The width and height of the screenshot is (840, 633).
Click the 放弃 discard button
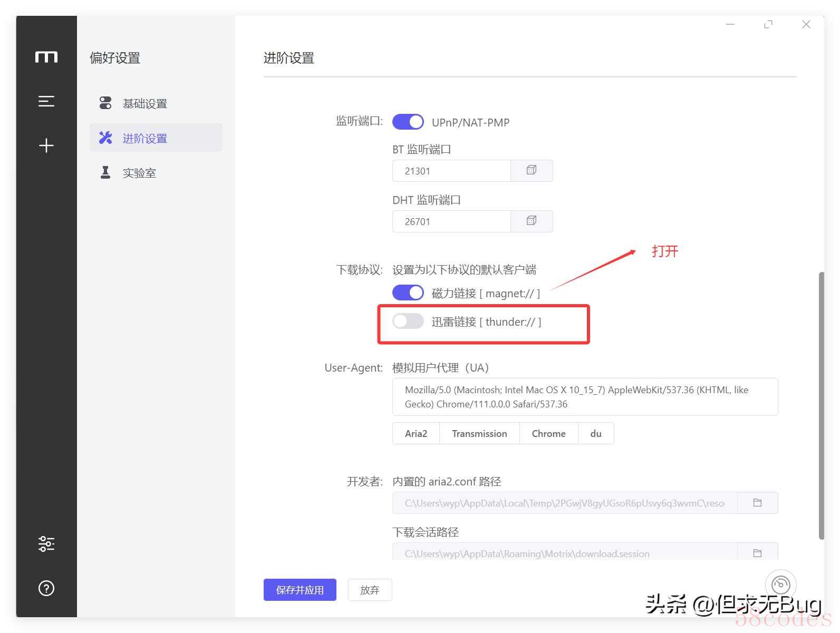tap(370, 590)
